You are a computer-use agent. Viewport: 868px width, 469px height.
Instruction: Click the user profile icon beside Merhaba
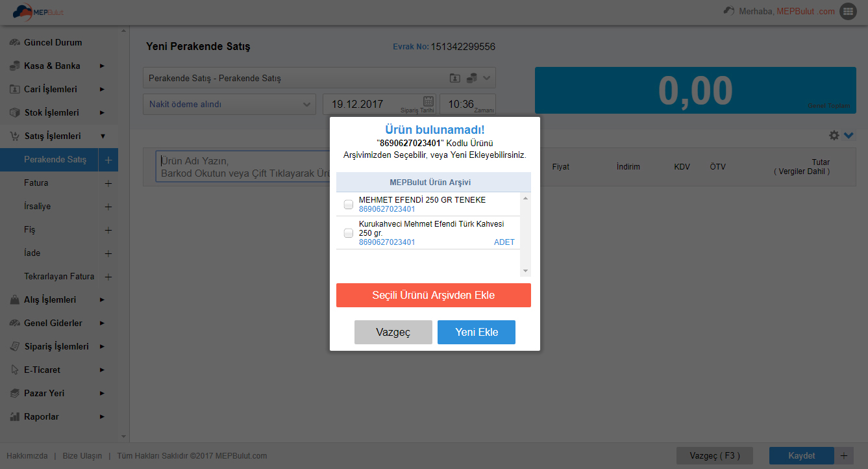729,11
